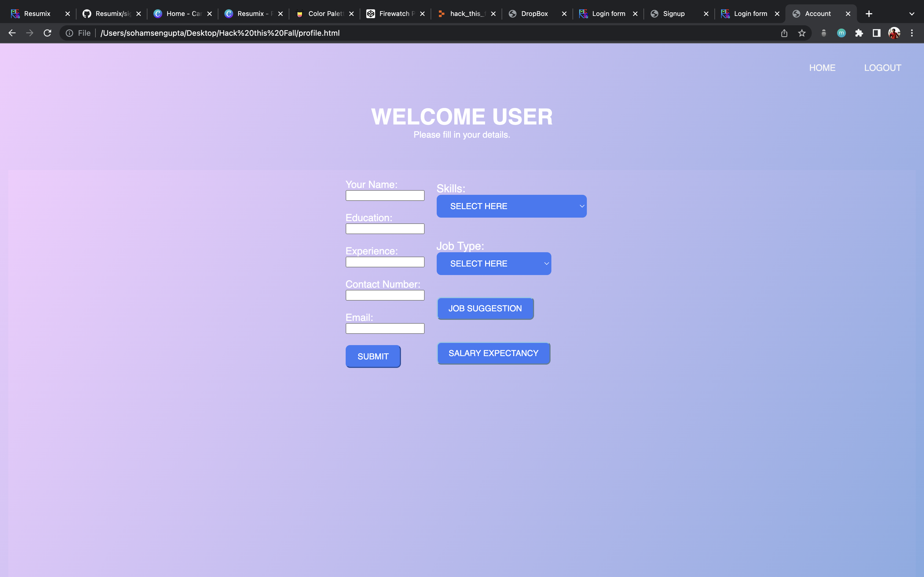Bookmark this page with the star icon

tap(802, 33)
